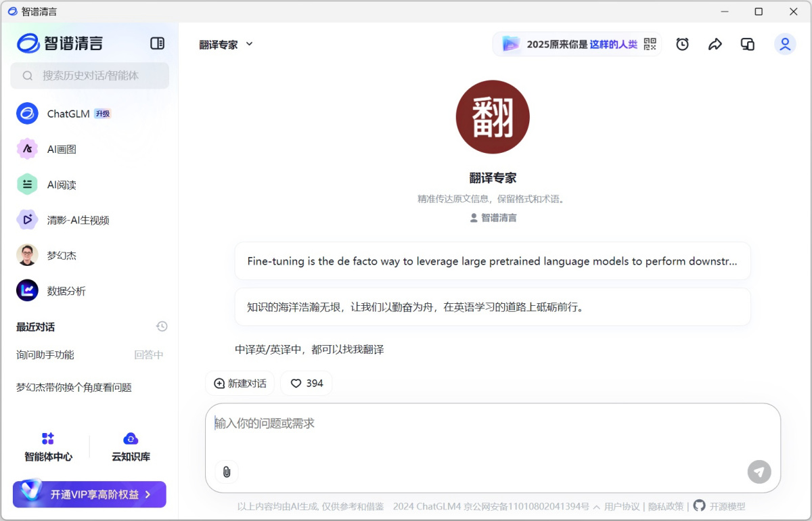Viewport: 812px width, 521px height.
Task: Start a 新建对话 conversation
Action: 240,383
